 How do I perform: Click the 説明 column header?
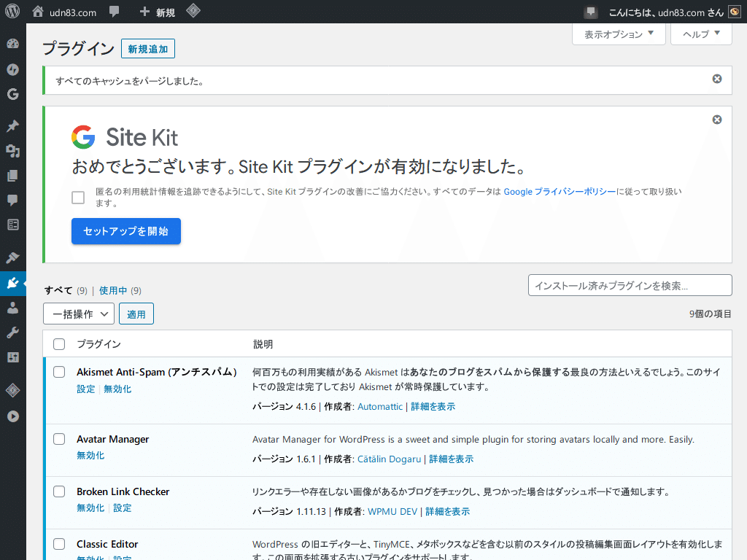coord(263,344)
